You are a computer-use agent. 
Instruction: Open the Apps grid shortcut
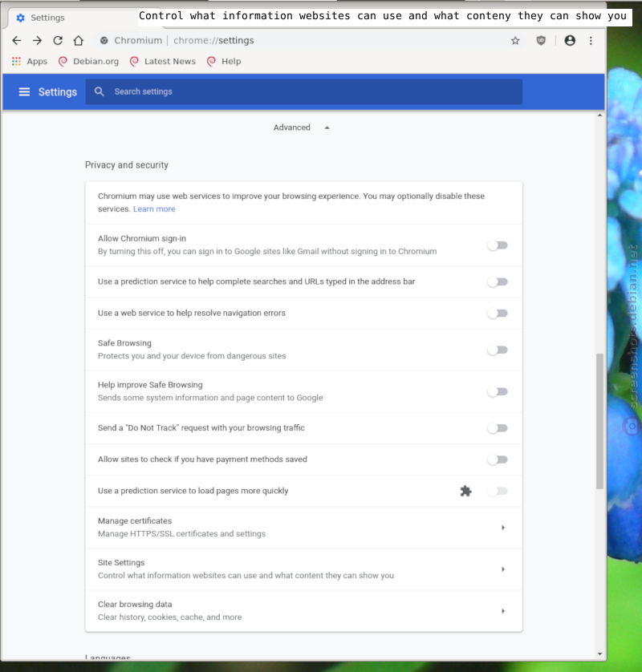(x=29, y=61)
